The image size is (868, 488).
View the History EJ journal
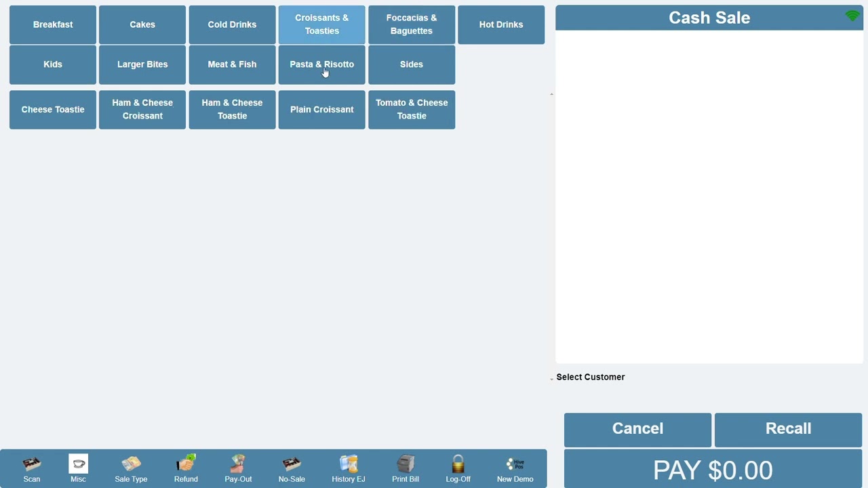coord(349,469)
